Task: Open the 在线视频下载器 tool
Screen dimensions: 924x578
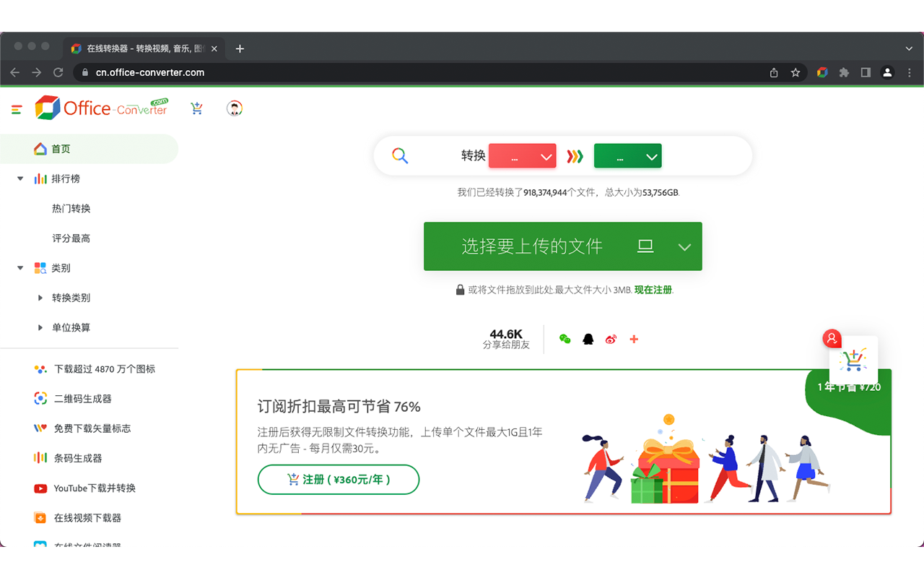Action: pos(88,517)
